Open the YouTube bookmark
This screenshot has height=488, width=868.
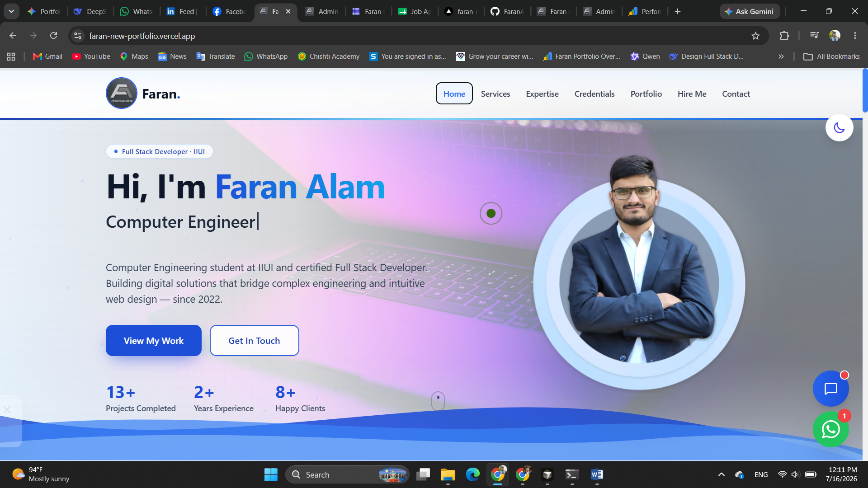coord(91,56)
